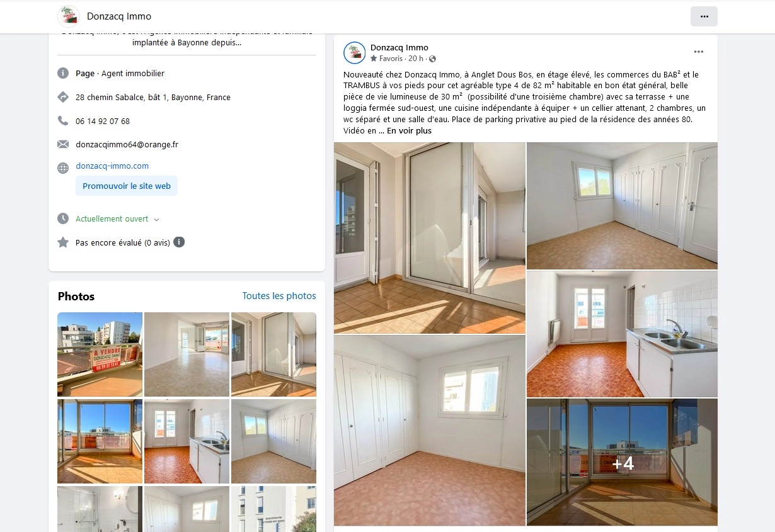Expand the Actuellement ouvert hours dropdown

(x=117, y=219)
